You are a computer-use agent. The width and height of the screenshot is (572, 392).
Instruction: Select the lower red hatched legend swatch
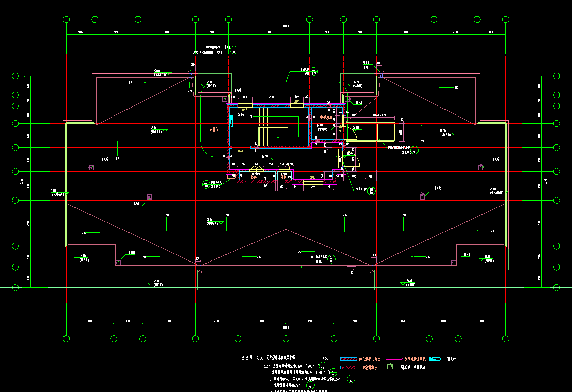pyautogui.click(x=349, y=367)
